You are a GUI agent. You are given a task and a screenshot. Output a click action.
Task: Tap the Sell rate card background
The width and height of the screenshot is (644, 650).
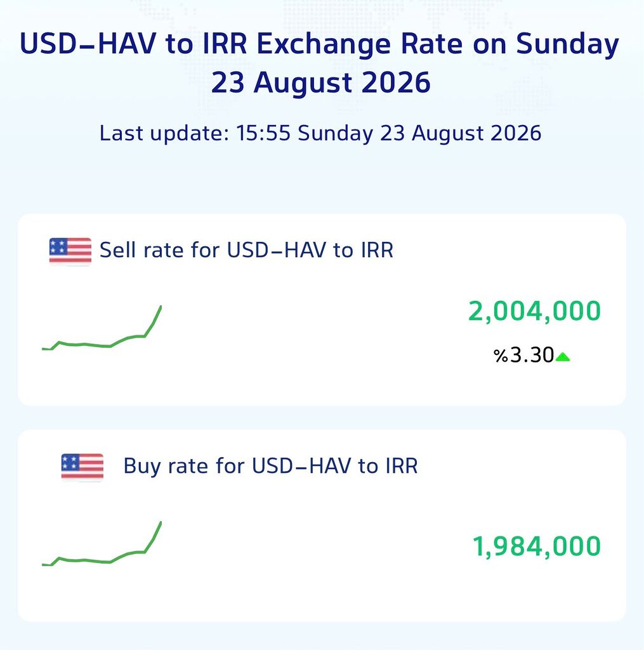pos(322,310)
